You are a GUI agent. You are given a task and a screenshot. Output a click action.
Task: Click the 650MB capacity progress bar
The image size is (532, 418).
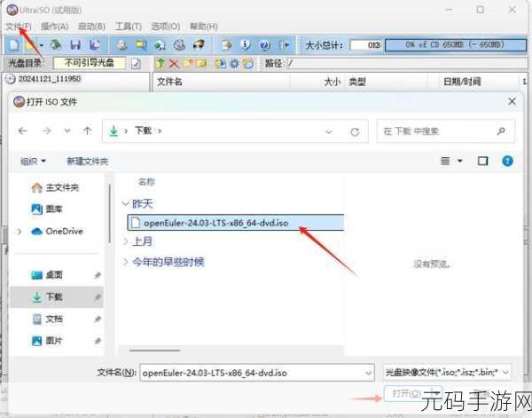[x=456, y=45]
